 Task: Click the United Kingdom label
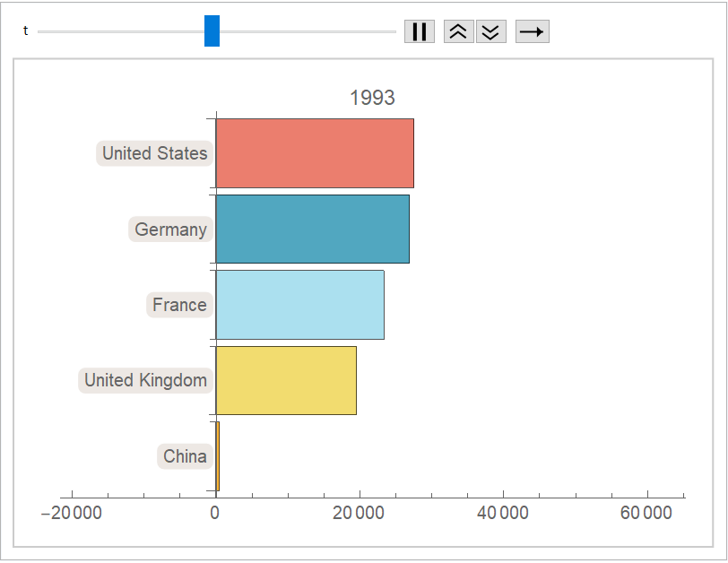coord(145,380)
